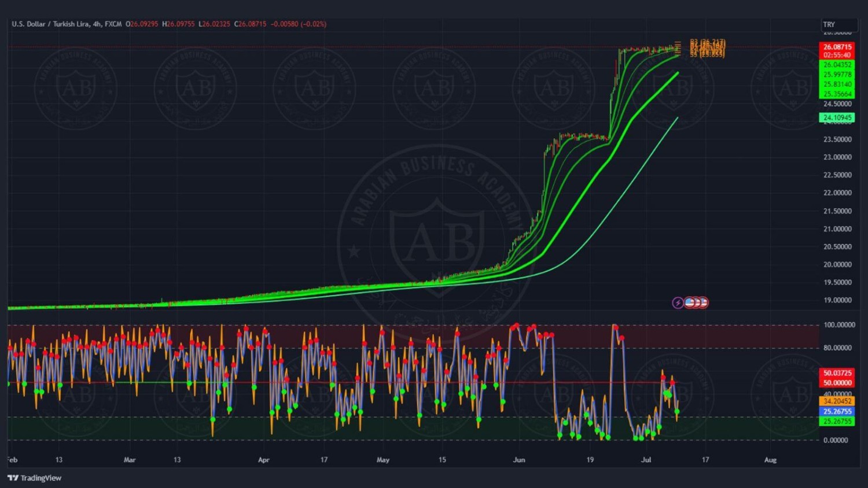868x488 pixels.
Task: Click the Jun label on the time axis
Action: click(519, 460)
